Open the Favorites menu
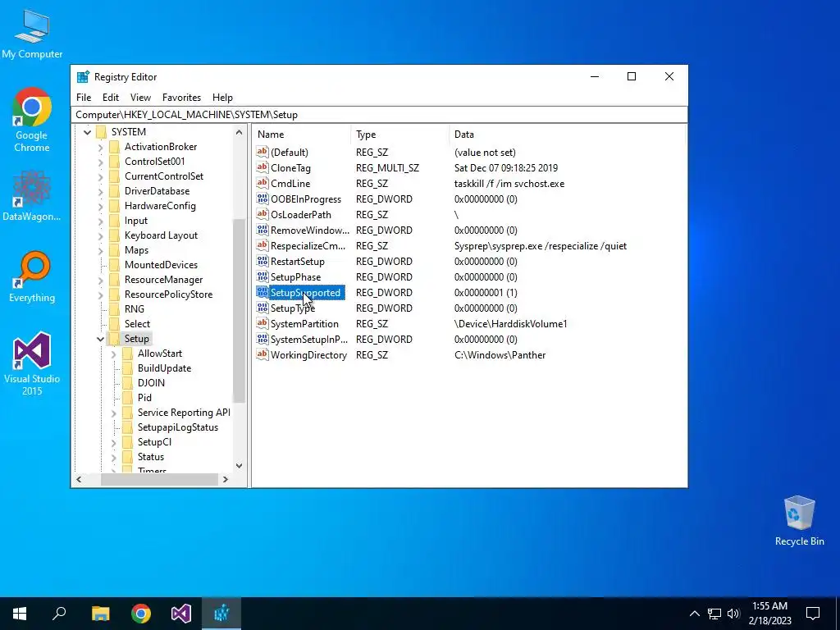This screenshot has height=630, width=840. click(181, 98)
